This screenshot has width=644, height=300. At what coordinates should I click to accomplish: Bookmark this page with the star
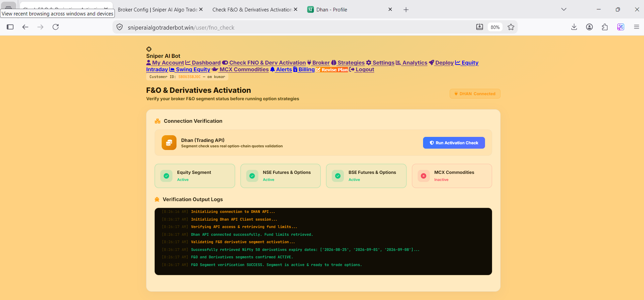[x=511, y=27]
